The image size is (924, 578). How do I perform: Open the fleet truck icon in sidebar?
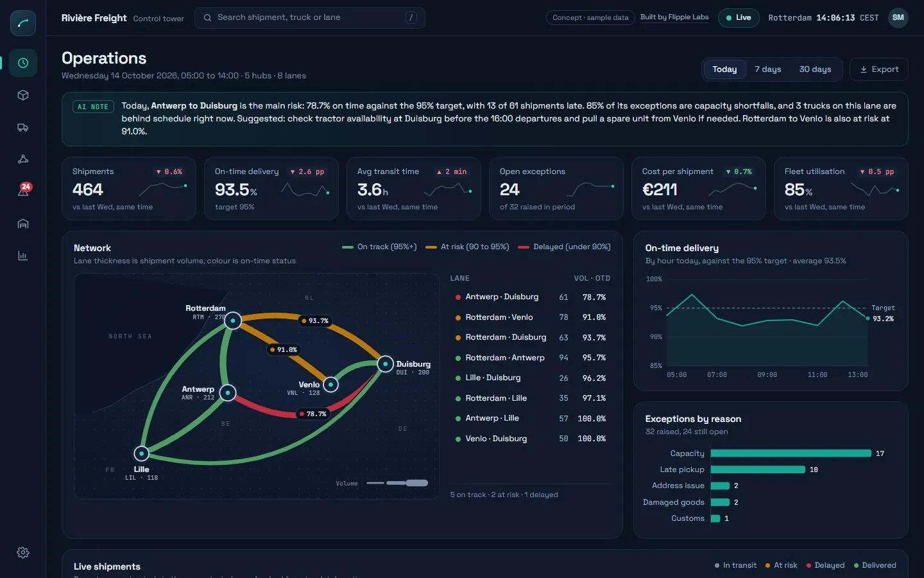23,127
